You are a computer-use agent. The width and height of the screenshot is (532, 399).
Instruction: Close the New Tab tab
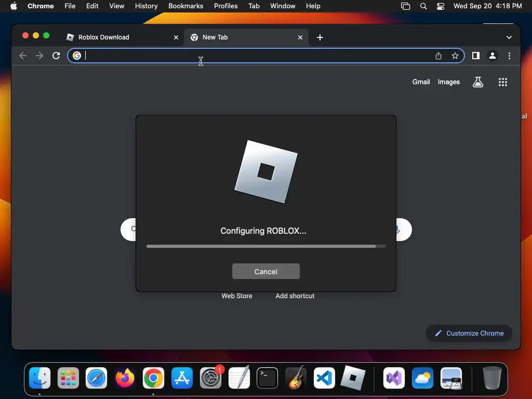(x=300, y=37)
